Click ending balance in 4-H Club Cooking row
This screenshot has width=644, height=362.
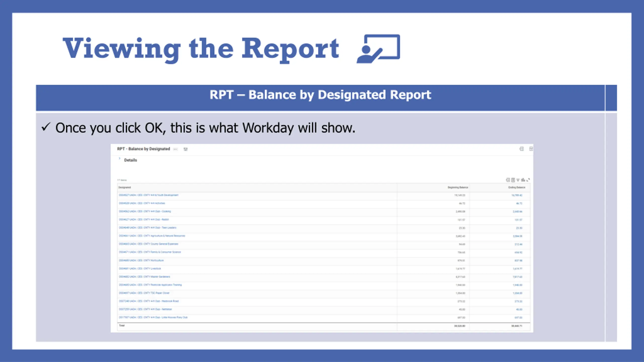click(x=517, y=212)
